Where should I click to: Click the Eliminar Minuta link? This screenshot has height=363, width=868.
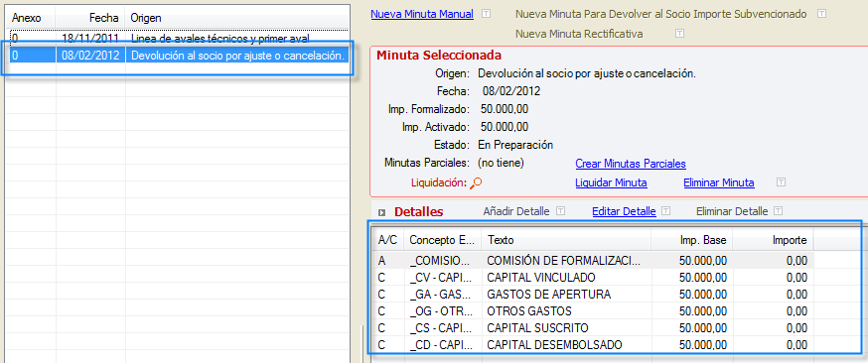(719, 182)
